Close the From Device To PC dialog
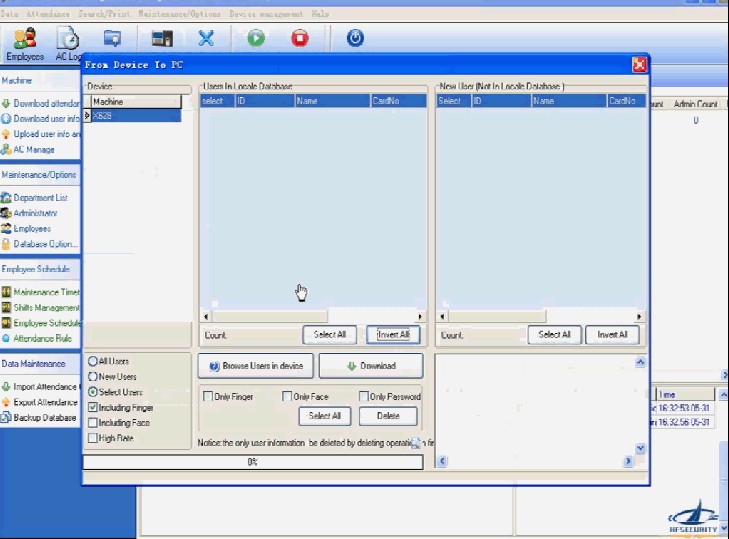The width and height of the screenshot is (729, 539). [x=639, y=64]
